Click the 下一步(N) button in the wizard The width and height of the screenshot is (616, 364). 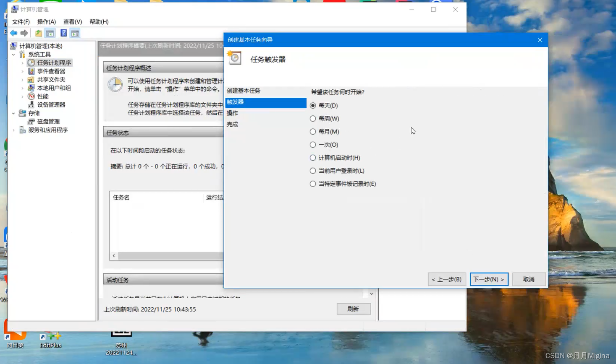489,279
